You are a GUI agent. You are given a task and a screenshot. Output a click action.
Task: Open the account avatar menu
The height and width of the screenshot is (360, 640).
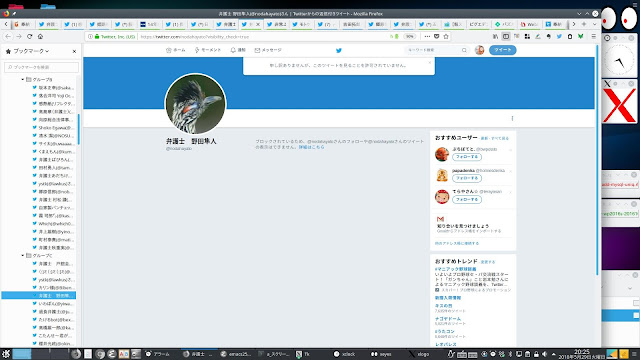(480, 50)
